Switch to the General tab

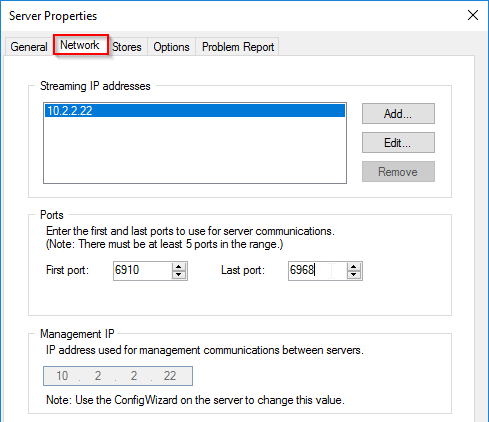point(29,47)
